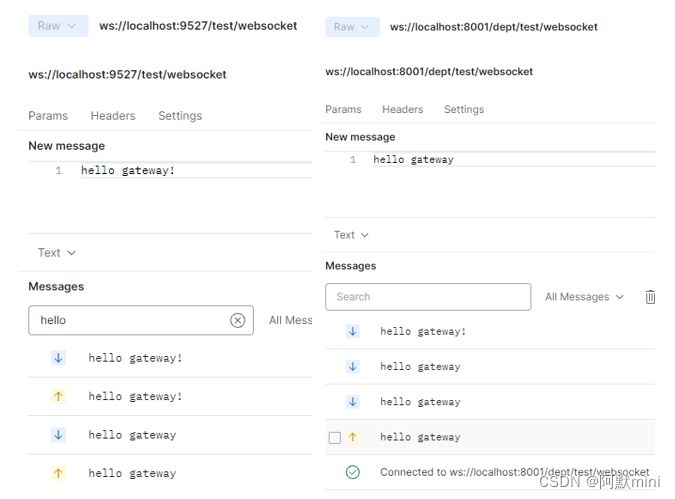The image size is (675, 499).
Task: Click received arrow of left 'hello gateway' message
Action: click(59, 435)
